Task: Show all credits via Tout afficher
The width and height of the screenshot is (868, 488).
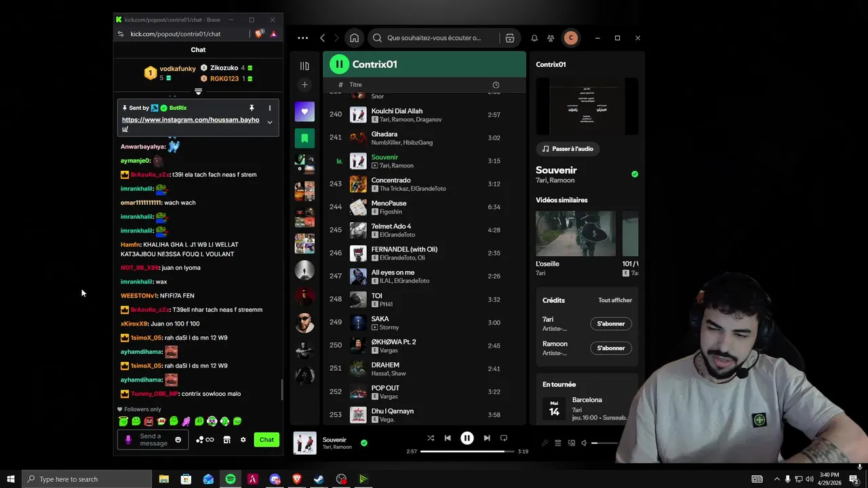Action: (615, 300)
